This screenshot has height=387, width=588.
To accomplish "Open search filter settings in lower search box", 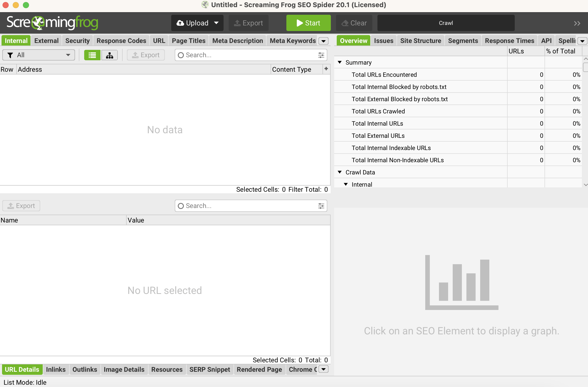I will (321, 206).
